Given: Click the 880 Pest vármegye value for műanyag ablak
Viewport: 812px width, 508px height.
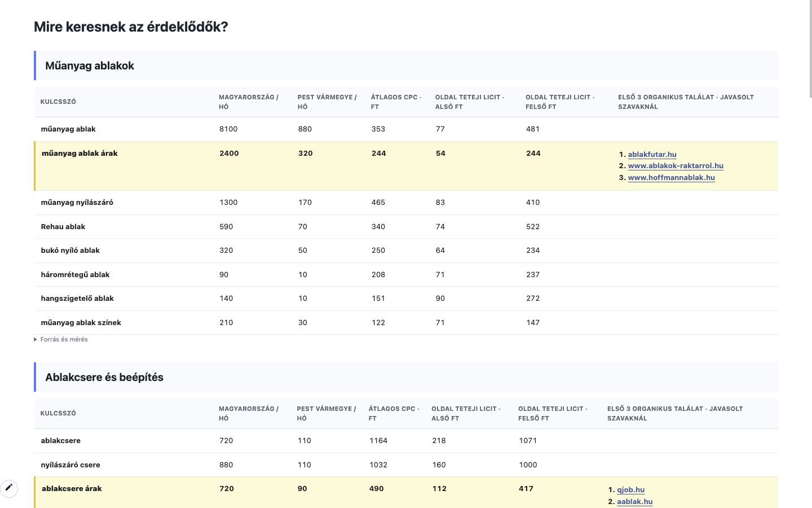Looking at the screenshot, I should point(305,129).
